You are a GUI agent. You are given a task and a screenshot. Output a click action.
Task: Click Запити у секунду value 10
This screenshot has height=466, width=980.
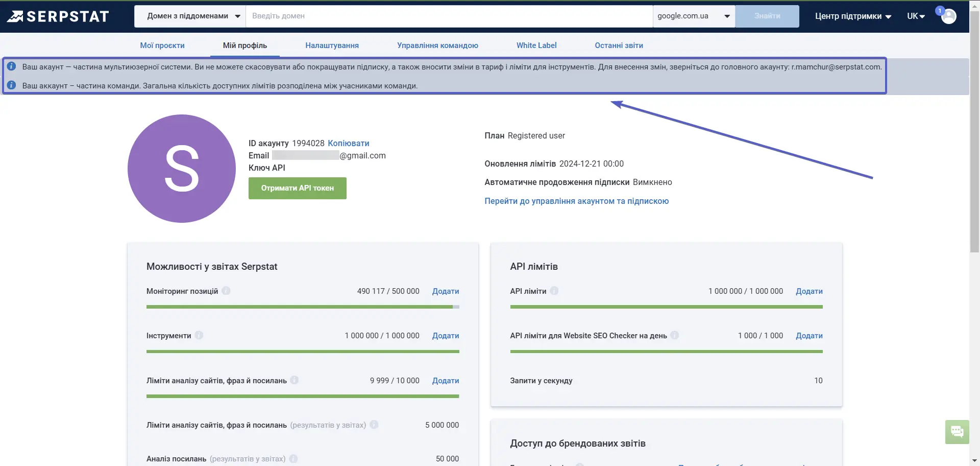tap(818, 381)
